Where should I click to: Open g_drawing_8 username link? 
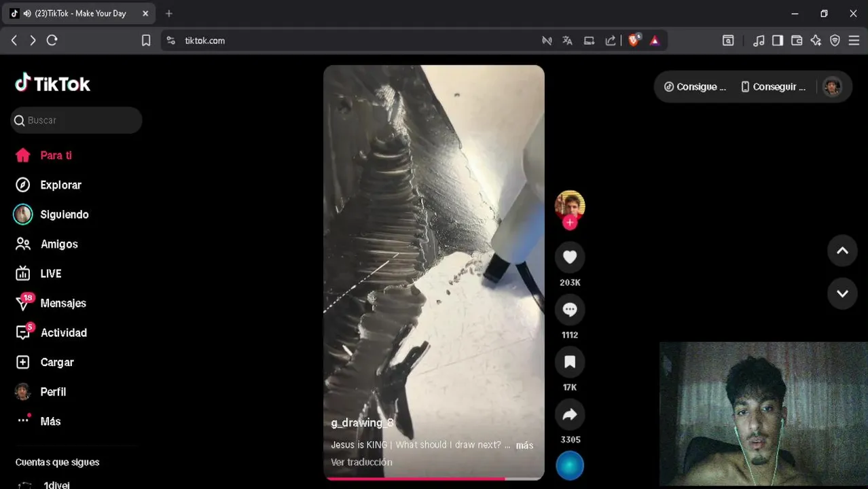[362, 422]
